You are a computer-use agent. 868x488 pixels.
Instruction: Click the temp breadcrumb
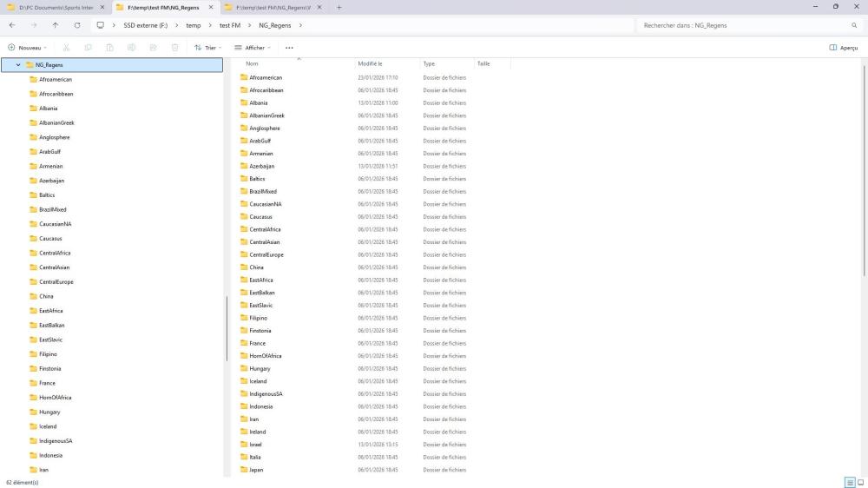[x=194, y=25]
